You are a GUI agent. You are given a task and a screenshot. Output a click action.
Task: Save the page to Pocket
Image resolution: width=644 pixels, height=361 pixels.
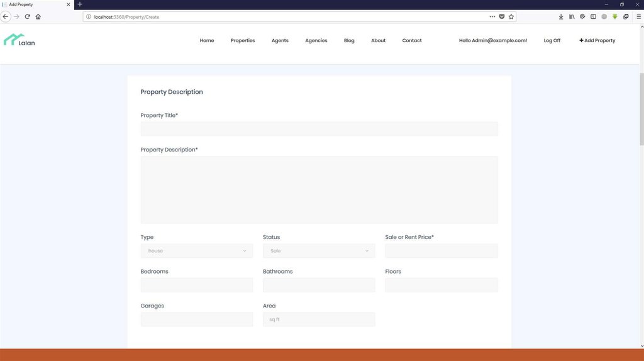point(501,17)
